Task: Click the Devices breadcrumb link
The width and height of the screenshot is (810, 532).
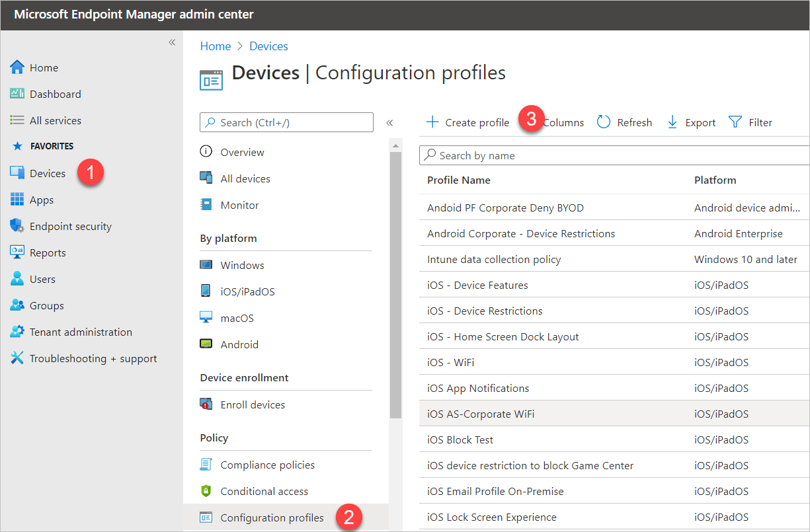Action: 268,46
